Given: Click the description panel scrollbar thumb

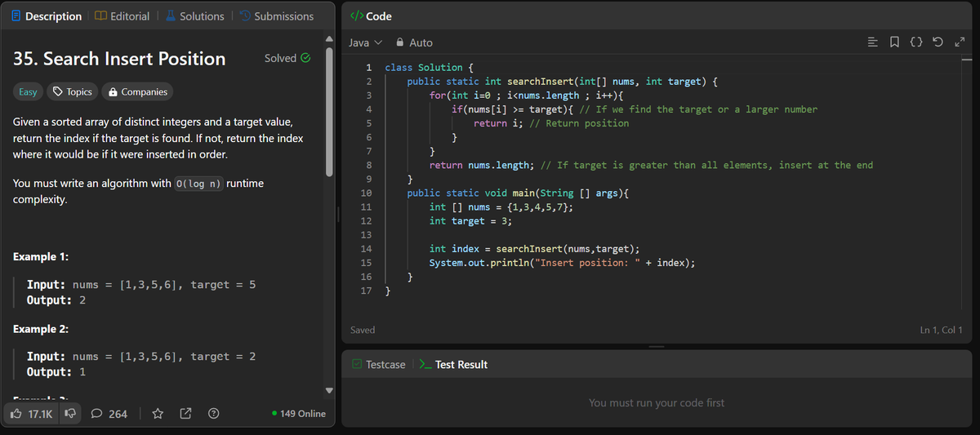Looking at the screenshot, I should click(330, 111).
